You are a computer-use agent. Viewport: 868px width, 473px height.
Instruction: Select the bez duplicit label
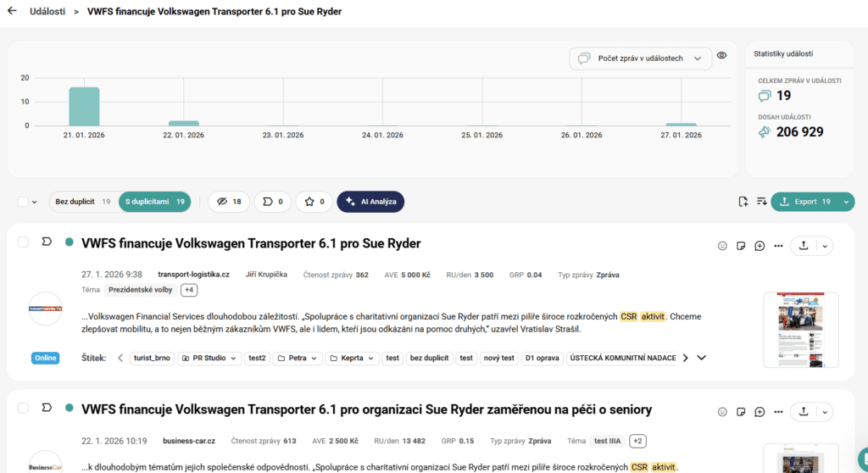[x=429, y=358]
